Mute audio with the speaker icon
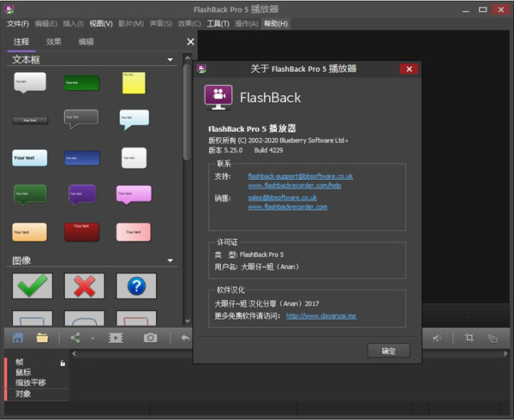The height and width of the screenshot is (420, 514). coord(437,338)
